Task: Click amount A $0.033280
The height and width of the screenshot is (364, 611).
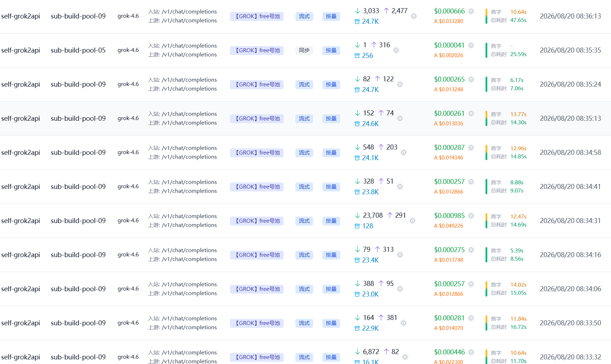Action: (x=449, y=21)
